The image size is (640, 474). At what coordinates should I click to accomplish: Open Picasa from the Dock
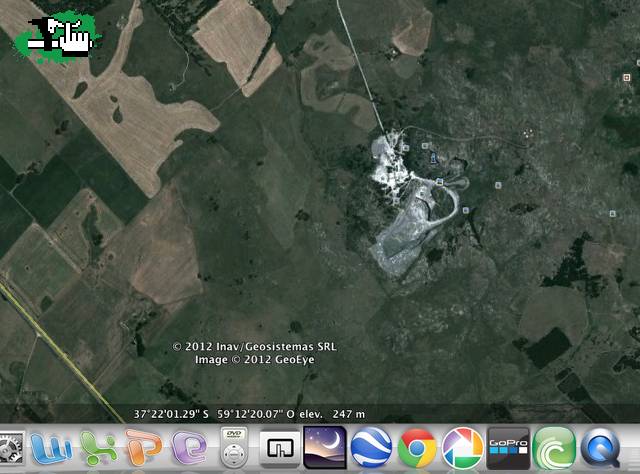coord(462,448)
